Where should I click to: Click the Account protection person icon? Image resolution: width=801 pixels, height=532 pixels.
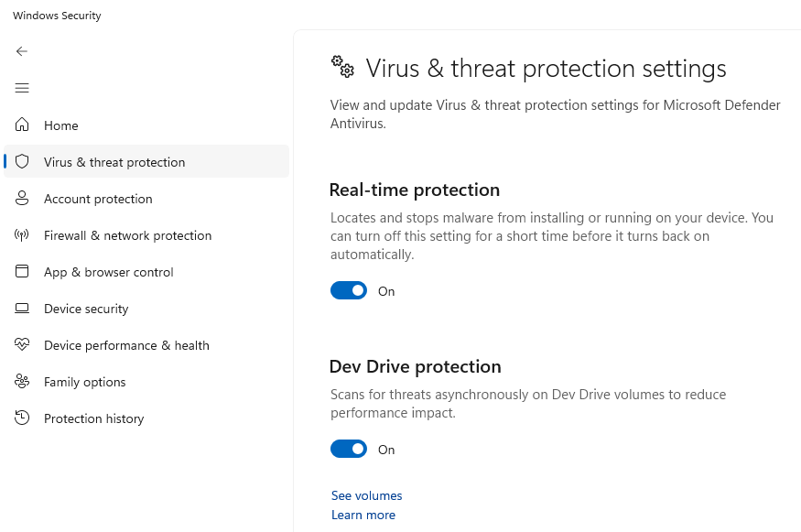(x=22, y=199)
